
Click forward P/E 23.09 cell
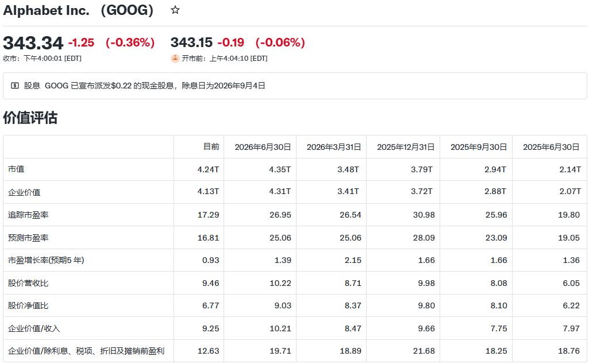point(496,238)
